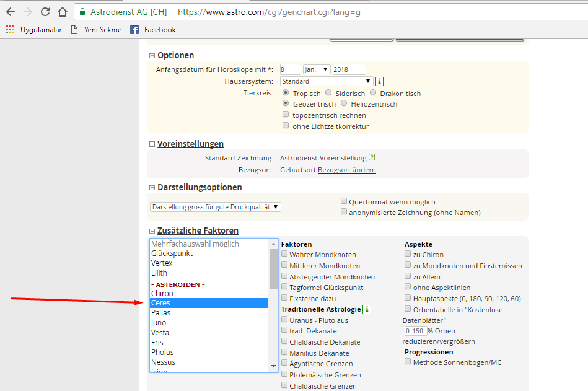Image resolution: width=588 pixels, height=391 pixels.
Task: Check Querformat wenn möglich
Action: (x=344, y=201)
